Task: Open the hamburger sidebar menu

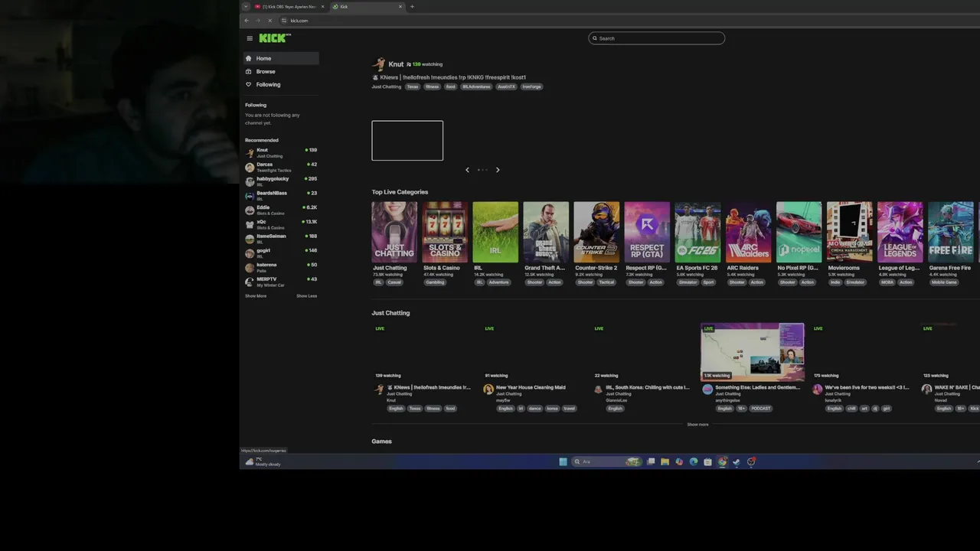Action: [250, 38]
